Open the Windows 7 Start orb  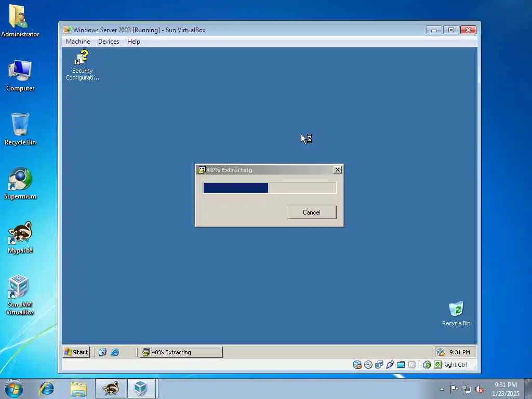[14, 389]
